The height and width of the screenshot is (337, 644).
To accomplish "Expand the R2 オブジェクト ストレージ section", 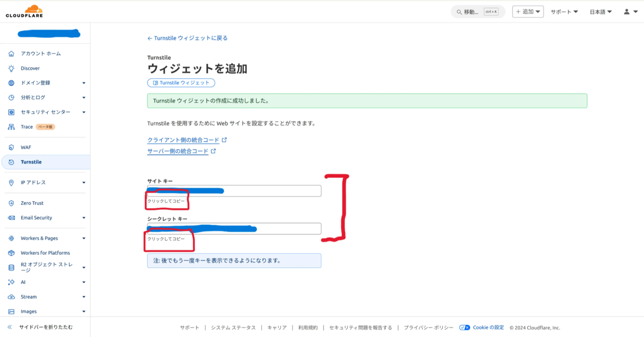I will coord(84,267).
